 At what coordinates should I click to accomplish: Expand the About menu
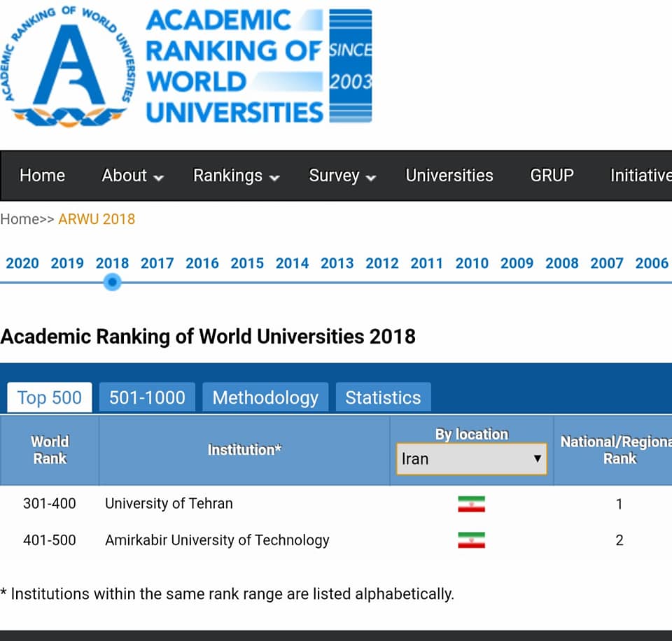(132, 175)
